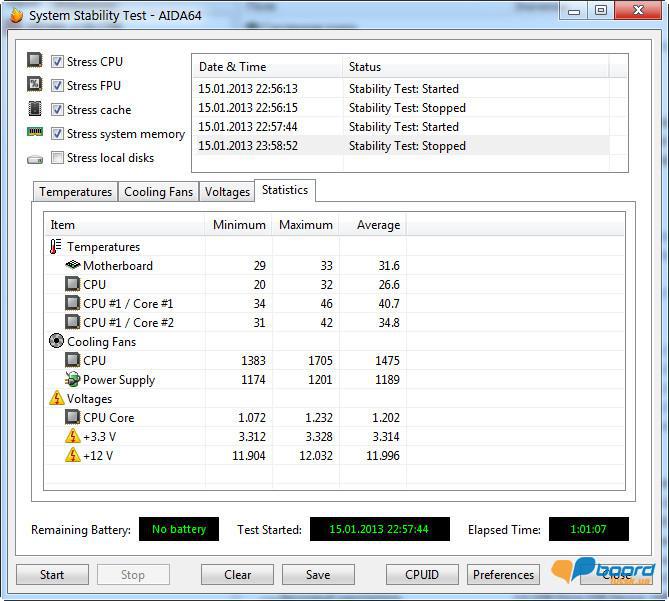The height and width of the screenshot is (601, 669).
Task: Click the warning icon beside Voltages
Action: click(56, 399)
